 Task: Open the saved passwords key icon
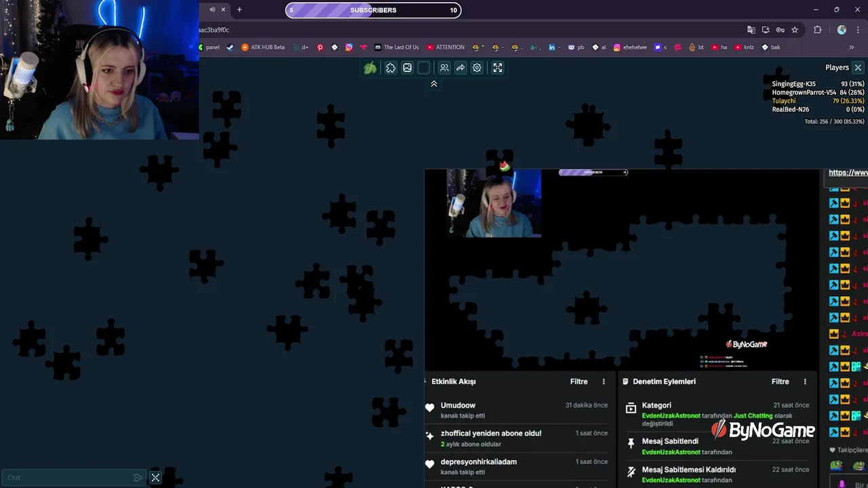point(780,30)
